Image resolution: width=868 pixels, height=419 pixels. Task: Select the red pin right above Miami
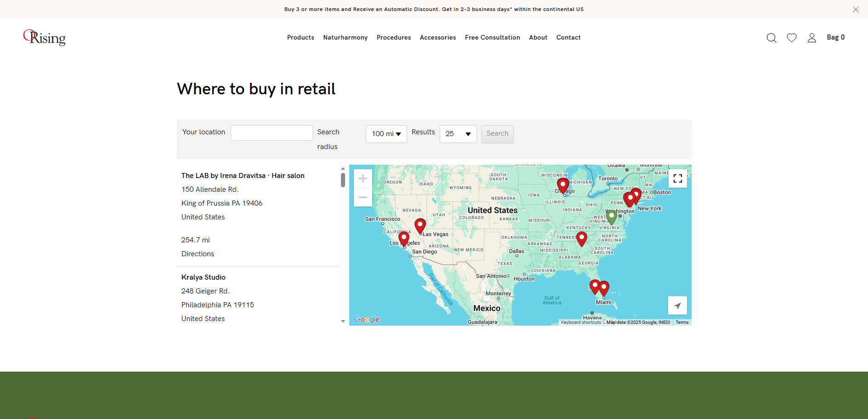pyautogui.click(x=604, y=288)
